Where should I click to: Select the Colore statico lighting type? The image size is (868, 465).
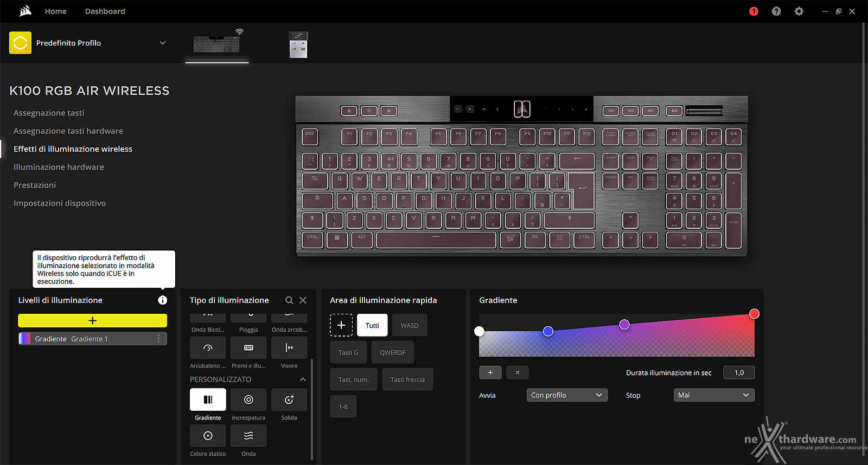tap(208, 436)
